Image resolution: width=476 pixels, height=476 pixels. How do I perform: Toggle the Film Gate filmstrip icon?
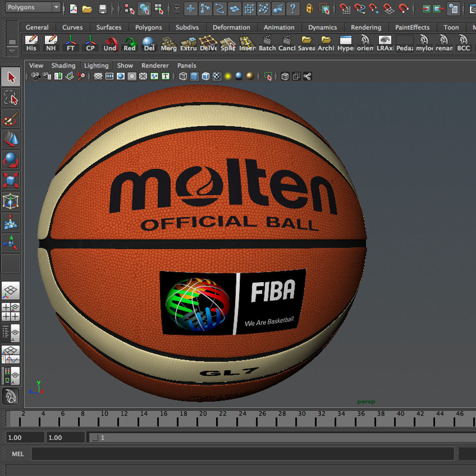pyautogui.click(x=109, y=76)
